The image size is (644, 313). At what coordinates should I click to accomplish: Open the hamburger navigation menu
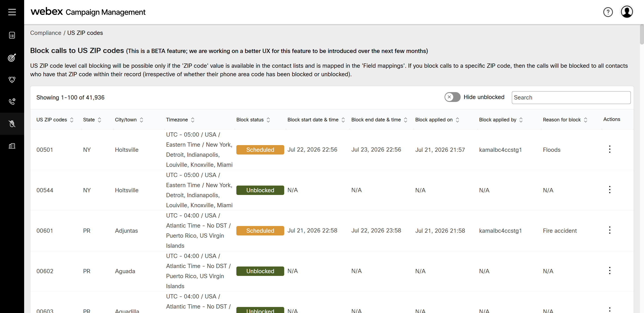tap(12, 12)
